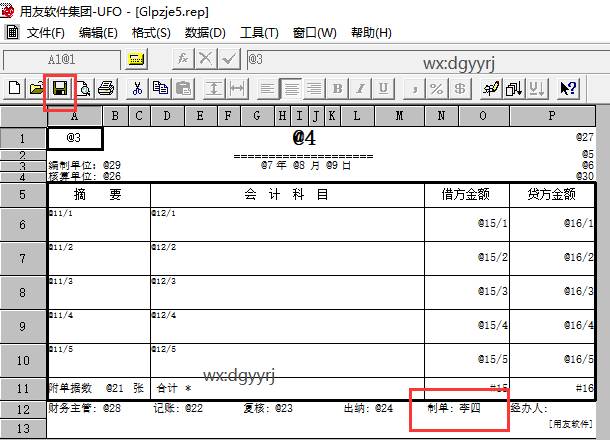
Task: Click the context help icon
Action: point(568,88)
